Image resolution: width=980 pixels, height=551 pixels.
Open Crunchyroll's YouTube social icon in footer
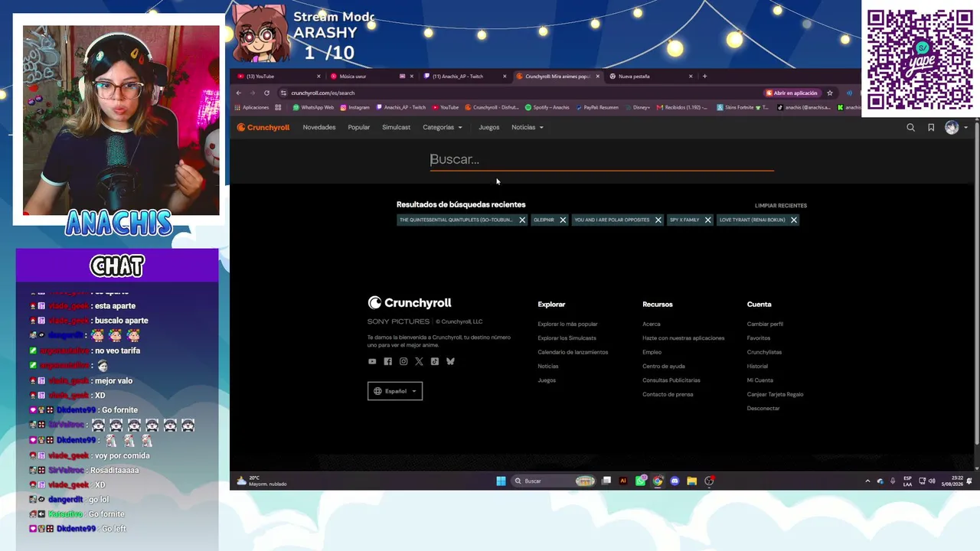click(x=372, y=361)
